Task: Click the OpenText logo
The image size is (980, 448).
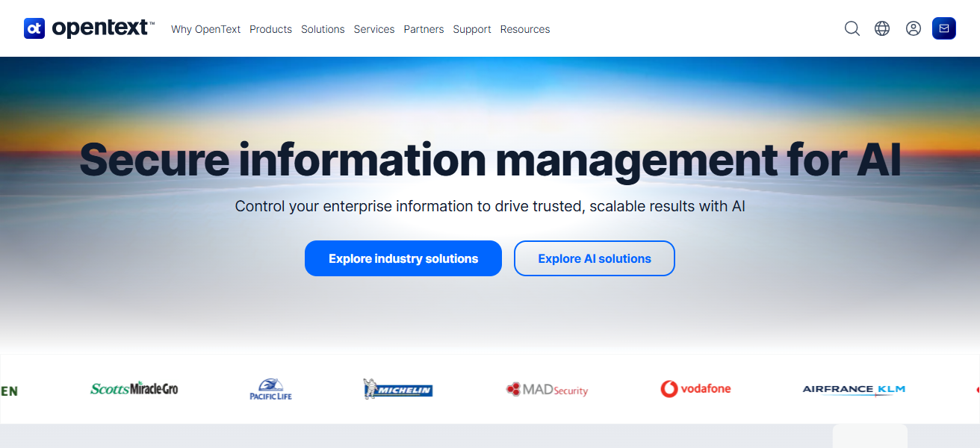Action: click(89, 28)
